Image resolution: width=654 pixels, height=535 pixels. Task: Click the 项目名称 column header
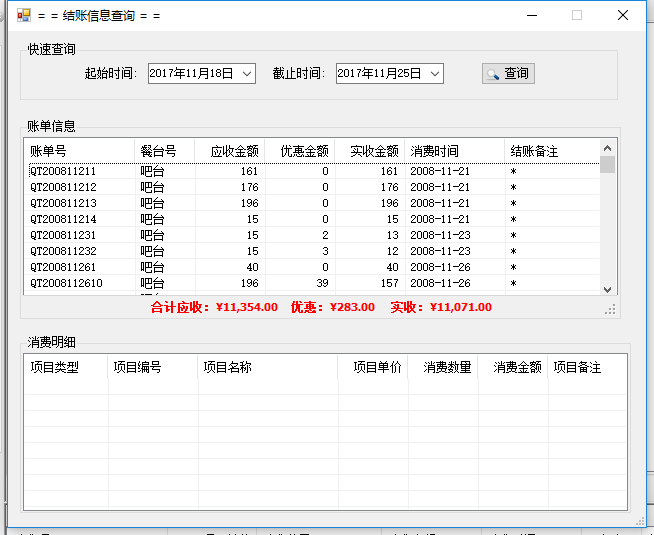tap(268, 367)
